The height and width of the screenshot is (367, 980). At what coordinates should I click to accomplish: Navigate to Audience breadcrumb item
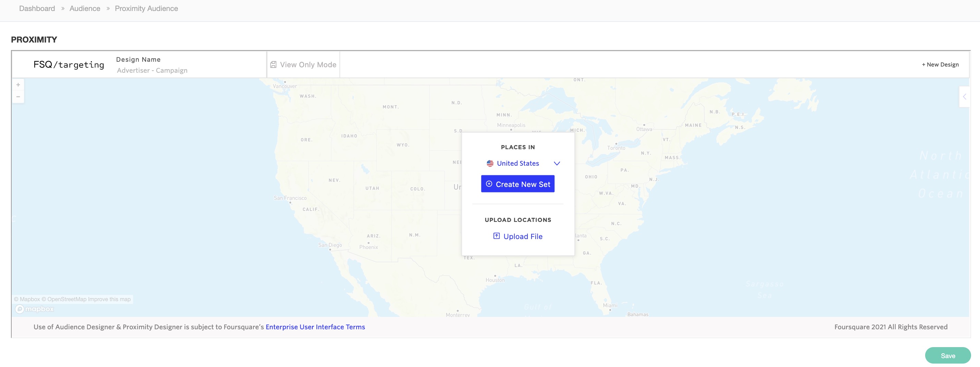pos(85,8)
